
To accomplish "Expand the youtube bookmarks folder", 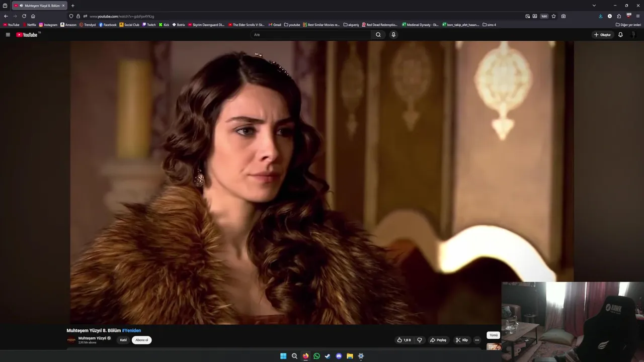I will (292, 25).
